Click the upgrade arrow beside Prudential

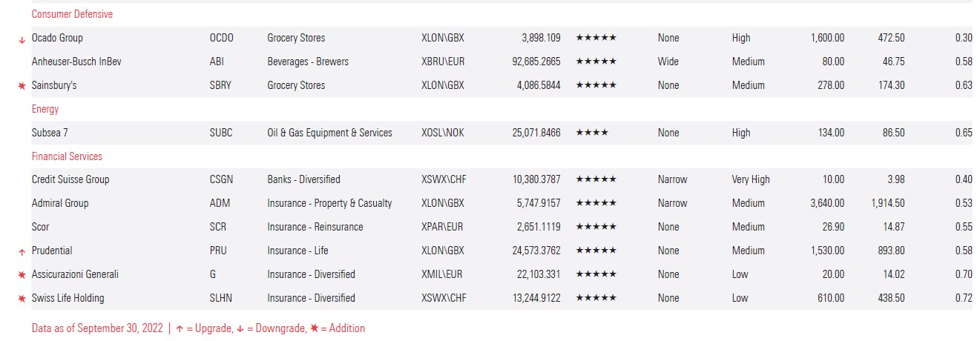22,252
